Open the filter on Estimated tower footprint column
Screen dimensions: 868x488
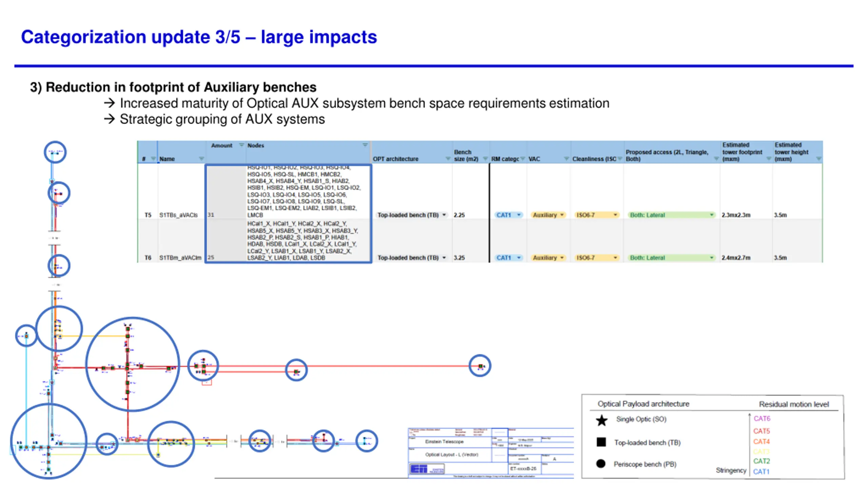click(x=769, y=159)
